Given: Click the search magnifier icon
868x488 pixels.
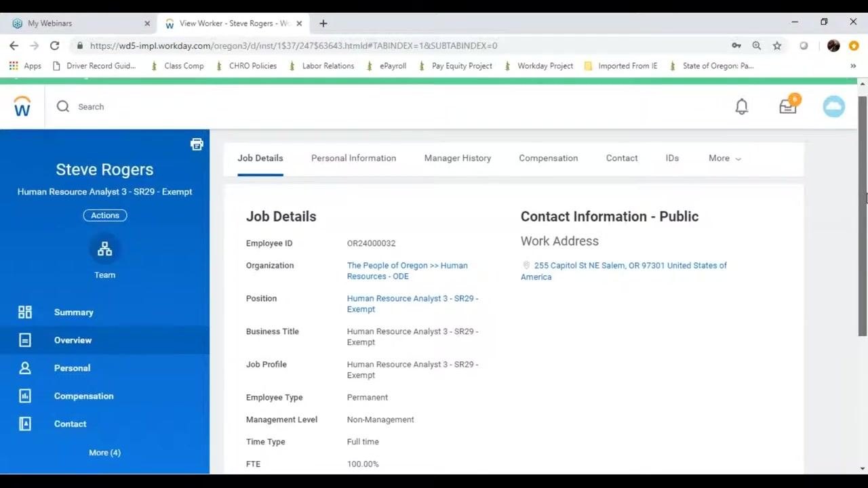Looking at the screenshot, I should click(63, 106).
